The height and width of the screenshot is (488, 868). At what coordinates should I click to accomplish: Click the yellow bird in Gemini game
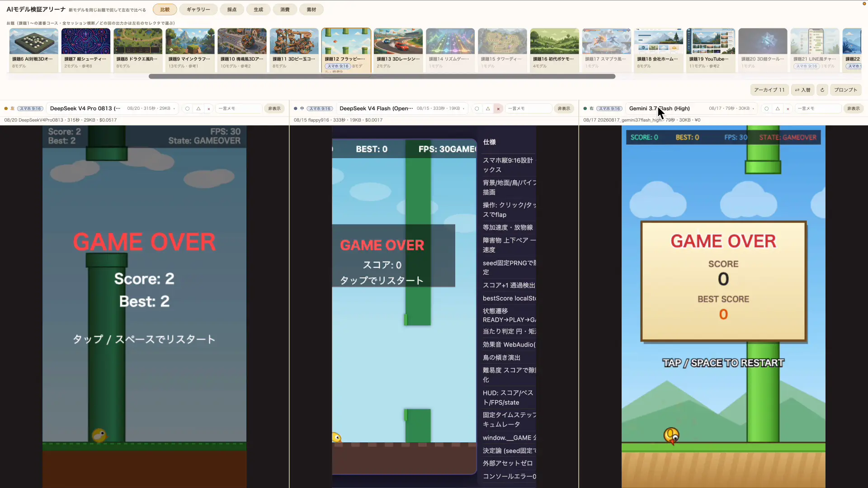tap(671, 436)
